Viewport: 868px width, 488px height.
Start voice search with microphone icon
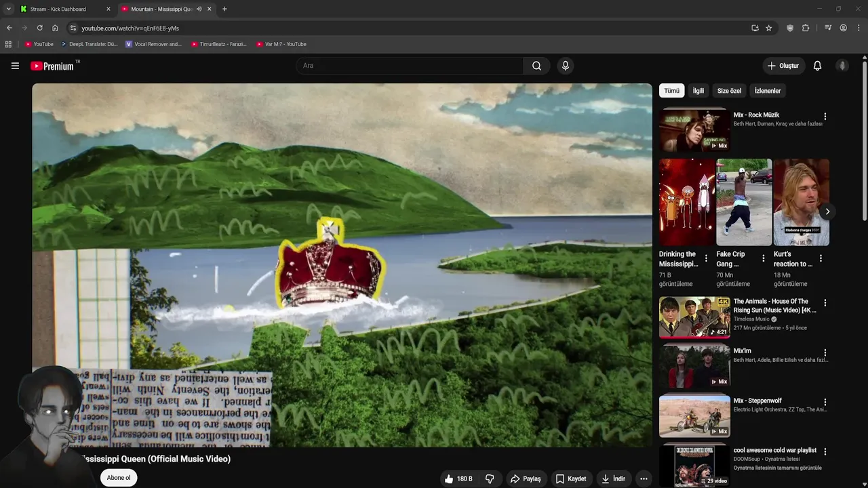(566, 66)
